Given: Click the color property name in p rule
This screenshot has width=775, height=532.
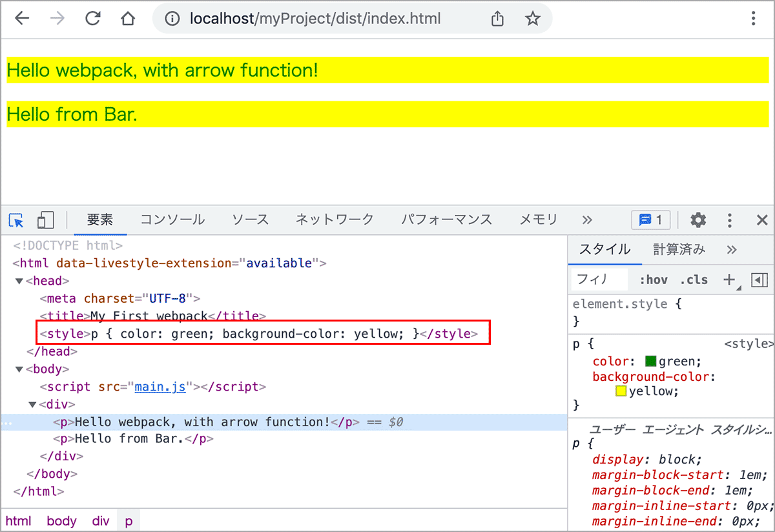Looking at the screenshot, I should click(x=612, y=362).
